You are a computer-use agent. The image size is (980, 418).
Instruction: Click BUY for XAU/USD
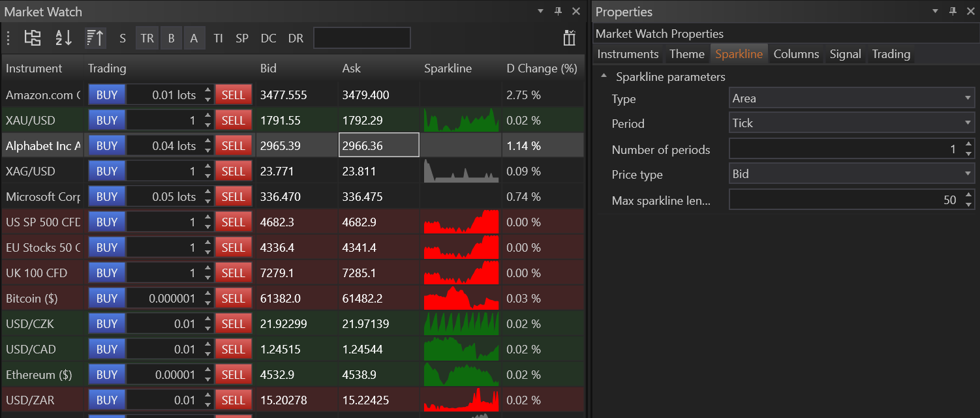pyautogui.click(x=106, y=120)
